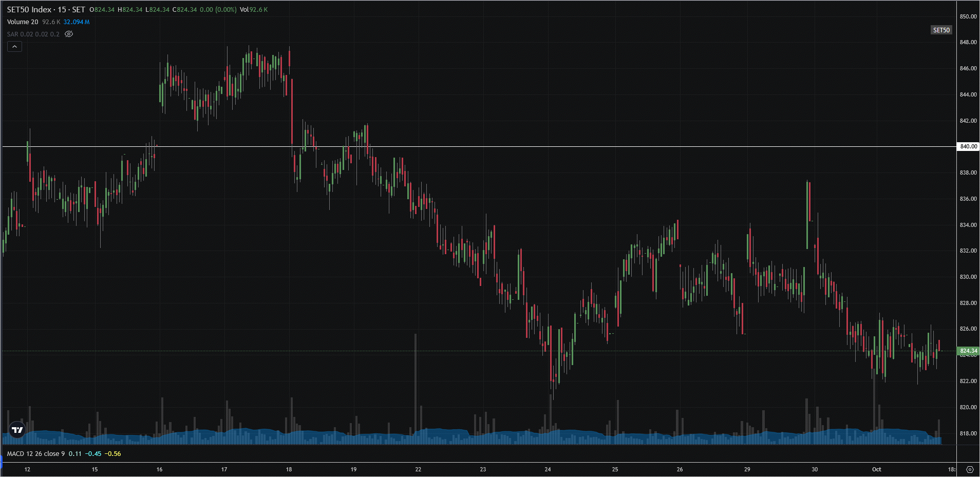The image size is (980, 477).
Task: Toggle visibility of the SAR indicator
Action: click(x=69, y=34)
